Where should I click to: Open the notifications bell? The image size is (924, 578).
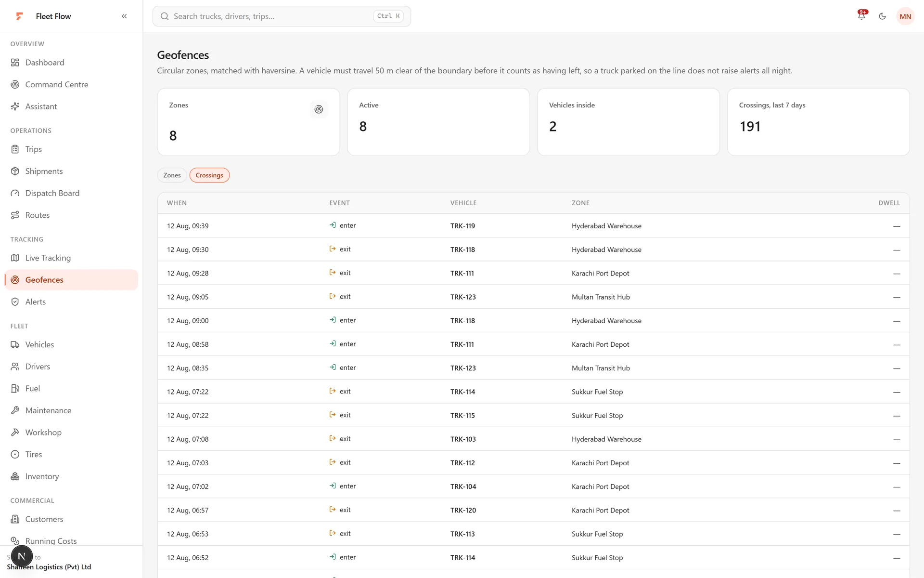[861, 16]
